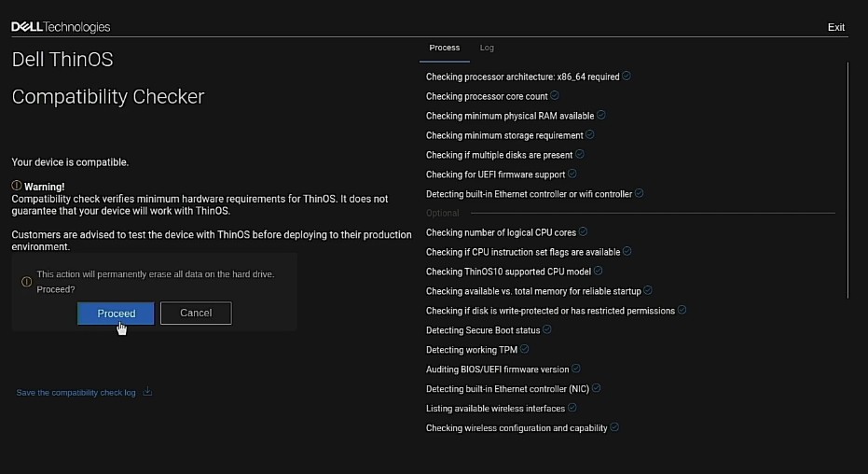This screenshot has height=474, width=868.
Task: Click the Proceed button
Action: [116, 314]
